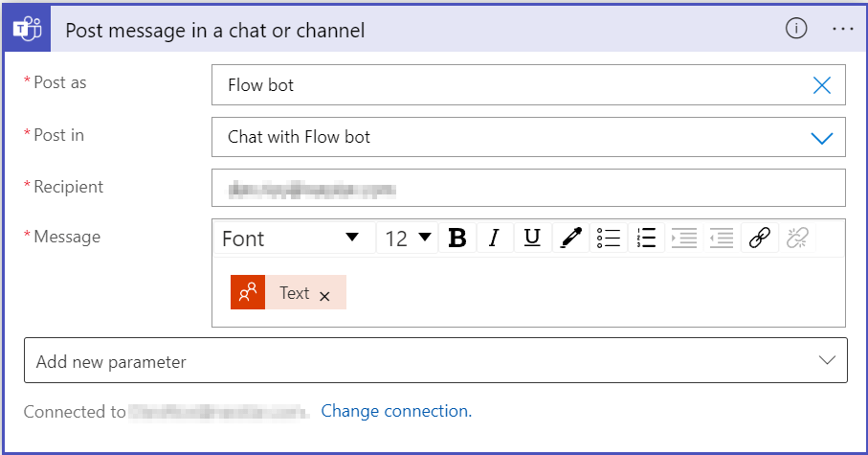Open the text color pen tool
This screenshot has height=455, width=868.
pyautogui.click(x=570, y=239)
